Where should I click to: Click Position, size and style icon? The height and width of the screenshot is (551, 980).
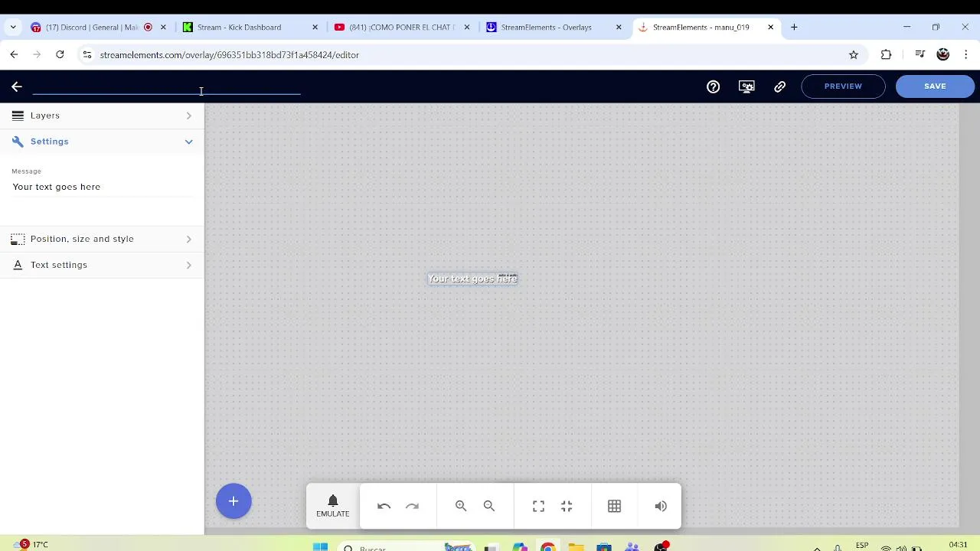[x=18, y=239]
